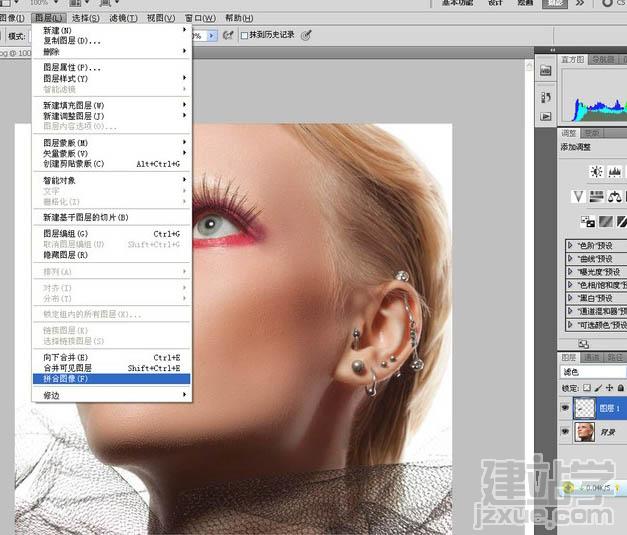Select the 背景 layer thumbnail
627x535 pixels.
pos(584,432)
